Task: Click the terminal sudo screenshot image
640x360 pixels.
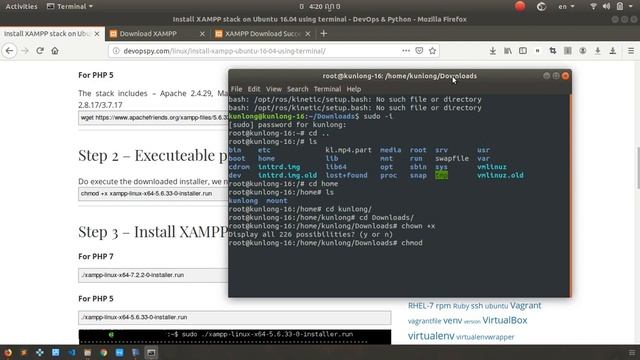Action: pos(235,337)
